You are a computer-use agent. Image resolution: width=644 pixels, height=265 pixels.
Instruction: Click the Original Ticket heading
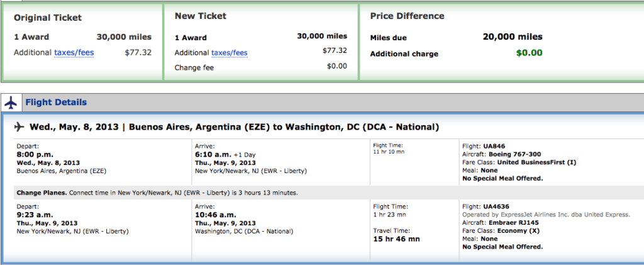pyautogui.click(x=48, y=18)
